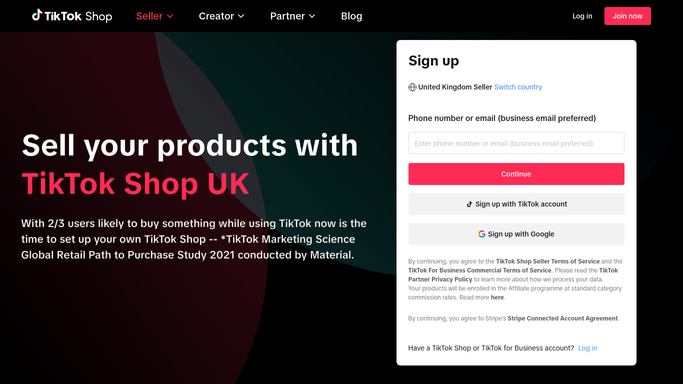Image resolution: width=683 pixels, height=384 pixels.
Task: Select the Seller navigation item
Action: (149, 16)
